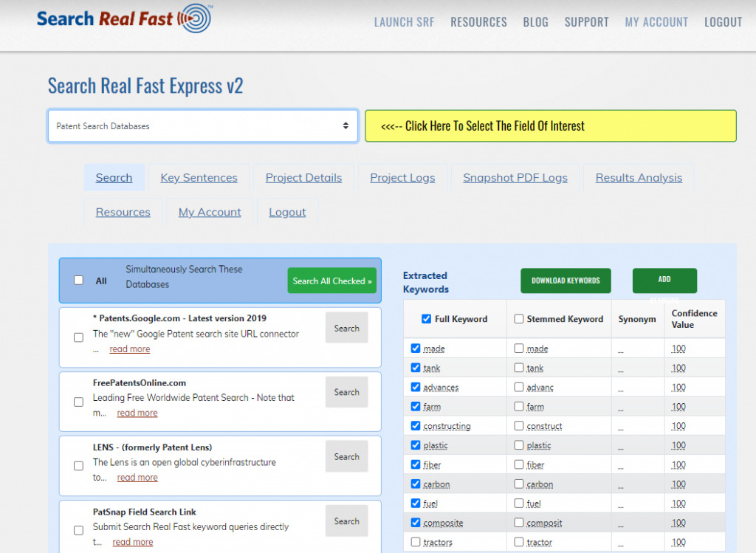Click the 'tractors' keyword text
The height and width of the screenshot is (553, 756).
click(x=438, y=543)
